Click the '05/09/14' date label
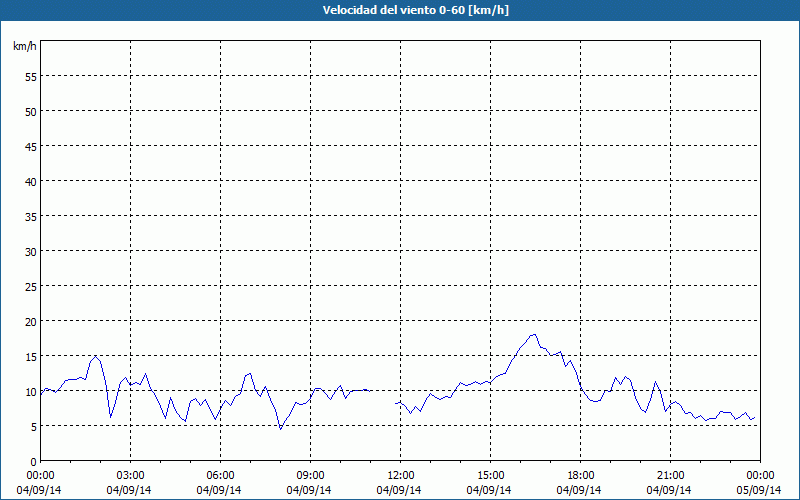The height and width of the screenshot is (500, 800). click(x=759, y=490)
